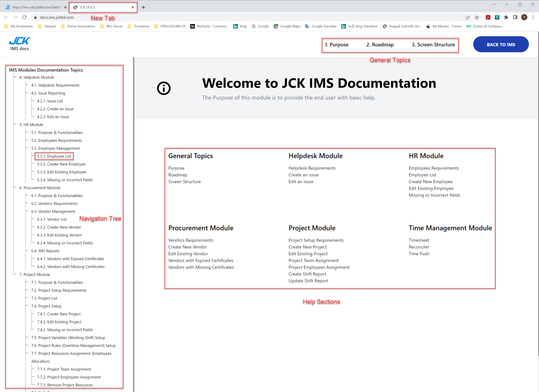539x392 pixels.
Task: Open 7.7.1. Project Team Assignment
Action: (64, 369)
